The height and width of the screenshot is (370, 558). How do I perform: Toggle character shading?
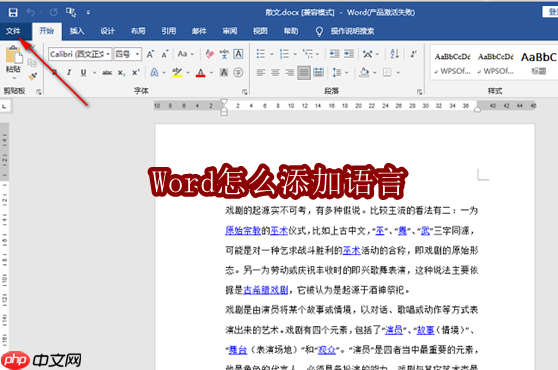(x=224, y=73)
